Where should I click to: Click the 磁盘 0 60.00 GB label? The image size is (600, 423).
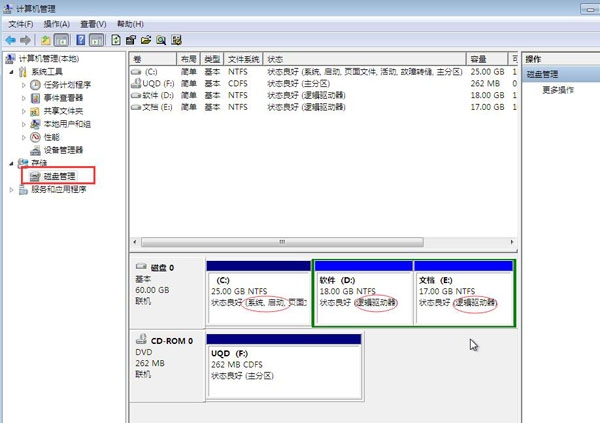click(153, 290)
